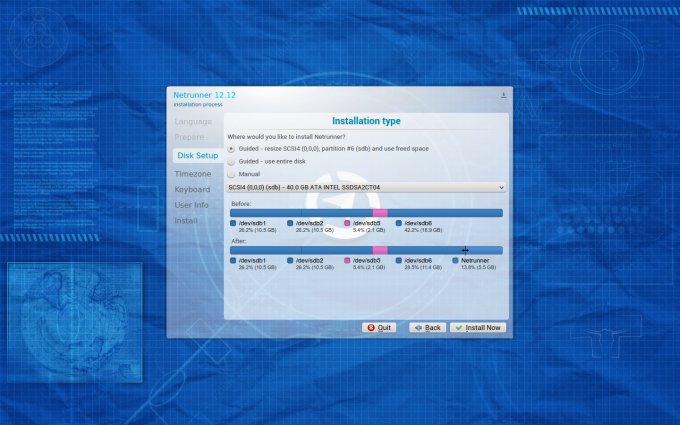680x425 pixels.
Task: Select the Manual partitioning option
Action: pyautogui.click(x=232, y=174)
